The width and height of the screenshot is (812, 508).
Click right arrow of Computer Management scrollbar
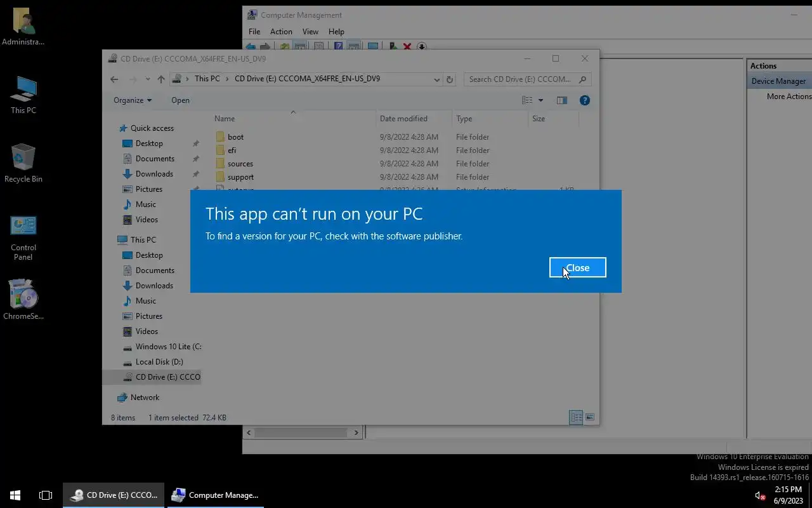(356, 432)
